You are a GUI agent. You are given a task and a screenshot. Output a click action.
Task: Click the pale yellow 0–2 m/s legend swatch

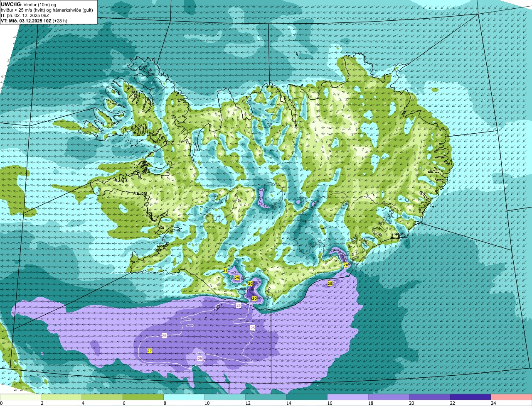point(20,397)
